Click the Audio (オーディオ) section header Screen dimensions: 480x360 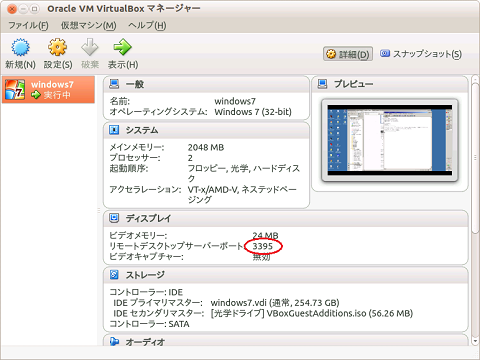pyautogui.click(x=286, y=341)
